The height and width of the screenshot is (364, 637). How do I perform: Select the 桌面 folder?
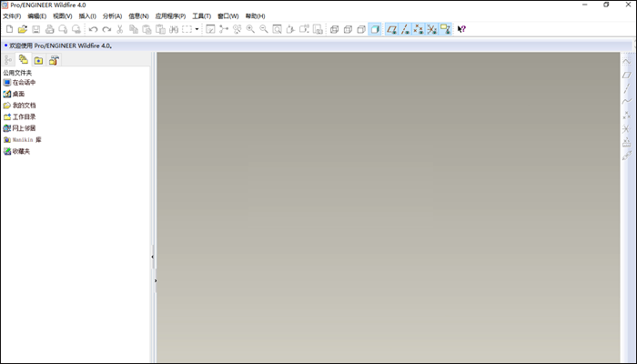pyautogui.click(x=15, y=94)
